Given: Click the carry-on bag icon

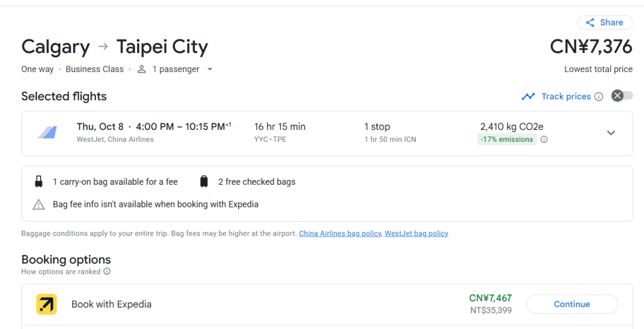Looking at the screenshot, I should (39, 182).
